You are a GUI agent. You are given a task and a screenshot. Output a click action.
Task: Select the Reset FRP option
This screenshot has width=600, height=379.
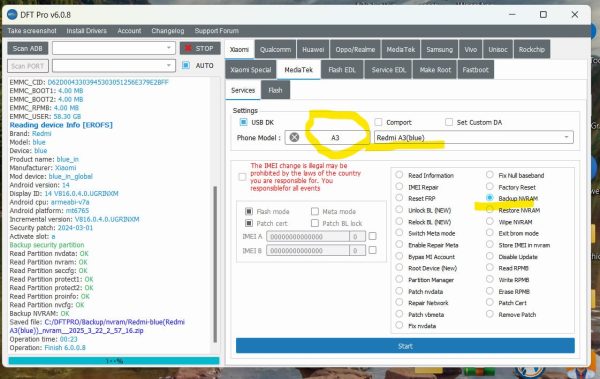tap(416, 198)
